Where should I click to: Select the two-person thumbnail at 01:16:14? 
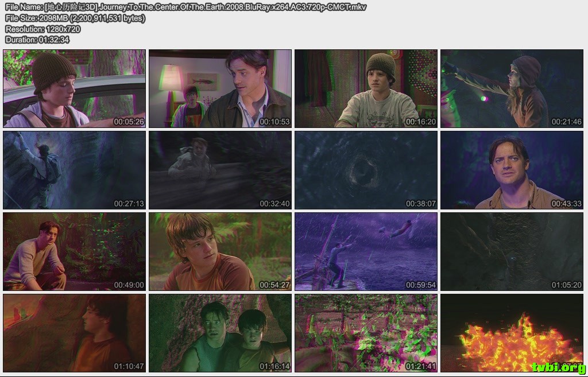220,333
